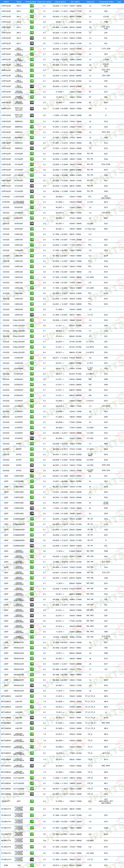Click petrol icon in Nitro 4.0 EGS row
Screen dimensions: 124x868
tap(32, 460)
